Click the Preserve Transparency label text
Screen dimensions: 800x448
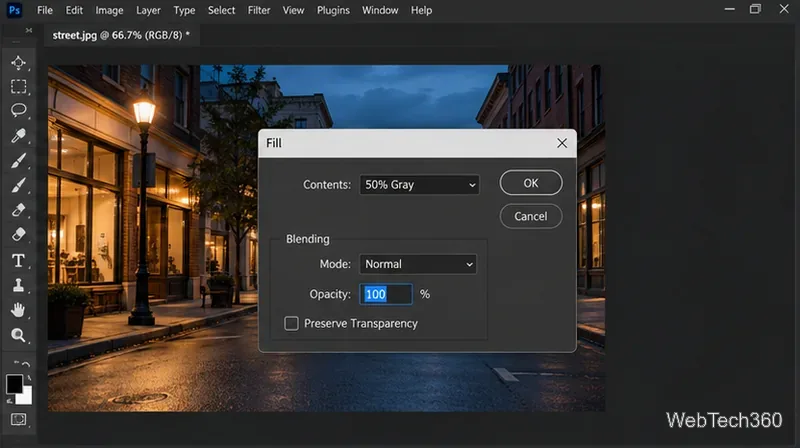coord(361,323)
